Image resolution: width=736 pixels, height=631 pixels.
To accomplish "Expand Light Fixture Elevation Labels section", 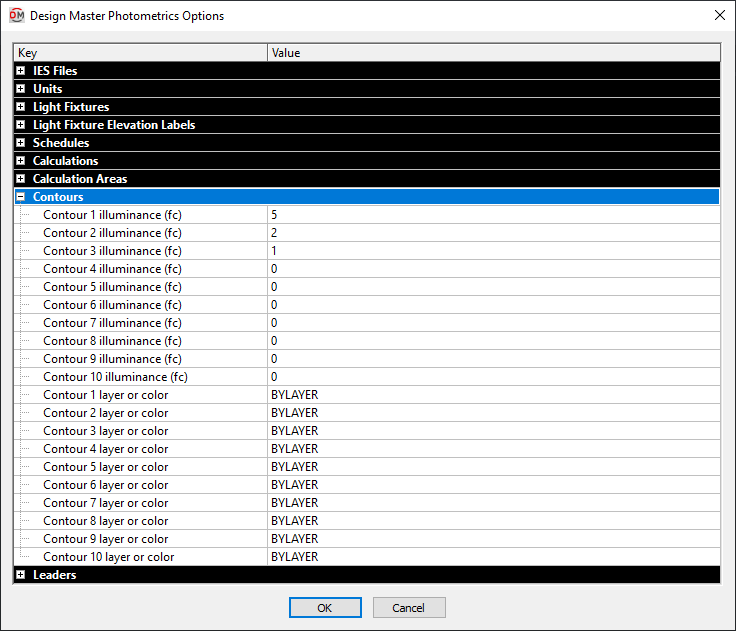I will pyautogui.click(x=21, y=125).
